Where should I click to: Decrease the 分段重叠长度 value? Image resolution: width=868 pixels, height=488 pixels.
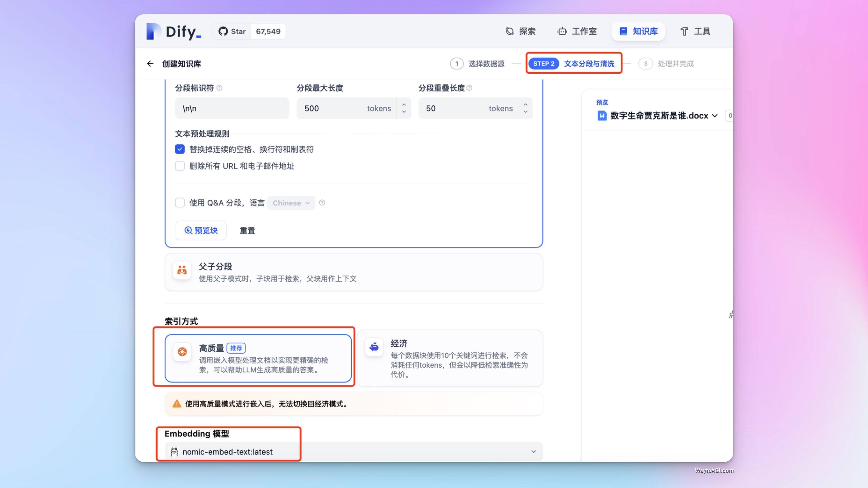click(526, 112)
